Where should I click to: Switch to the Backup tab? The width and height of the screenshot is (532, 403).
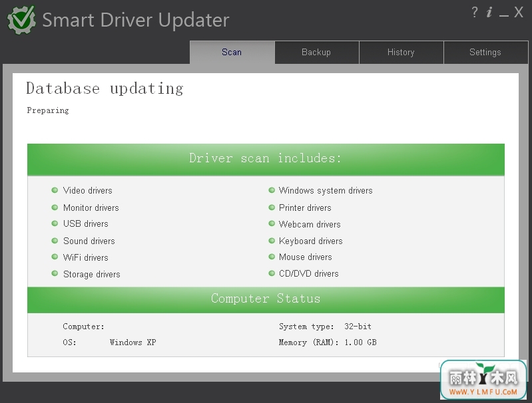coord(316,52)
